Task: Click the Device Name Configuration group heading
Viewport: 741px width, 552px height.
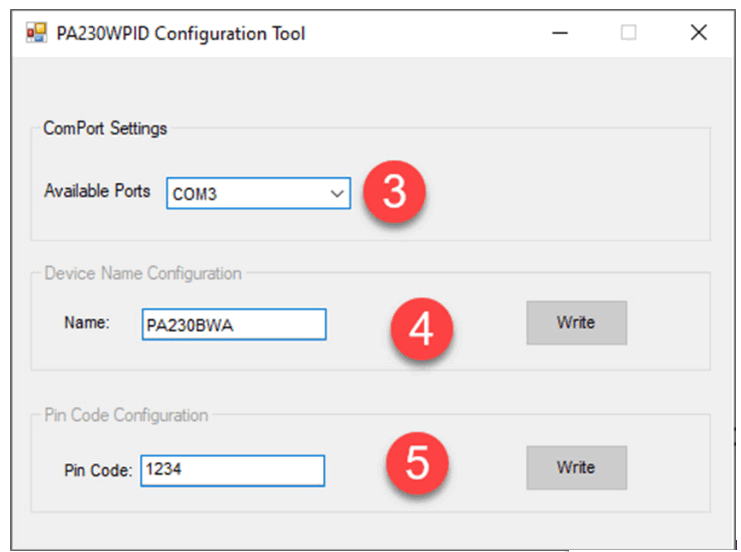Action: pos(142,273)
